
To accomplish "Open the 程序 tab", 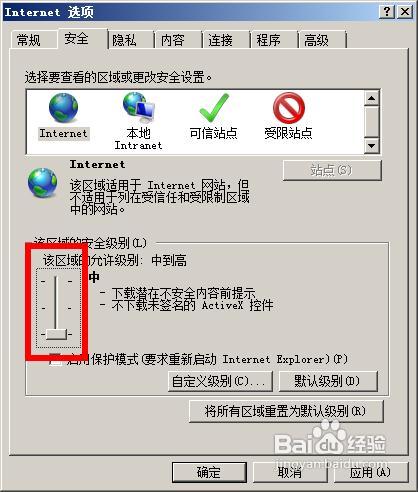I will (x=268, y=40).
